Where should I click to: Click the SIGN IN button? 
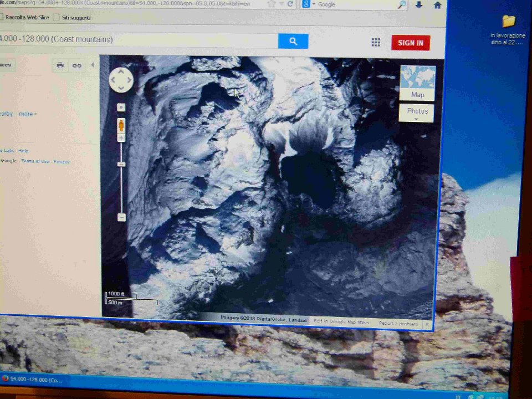(411, 43)
